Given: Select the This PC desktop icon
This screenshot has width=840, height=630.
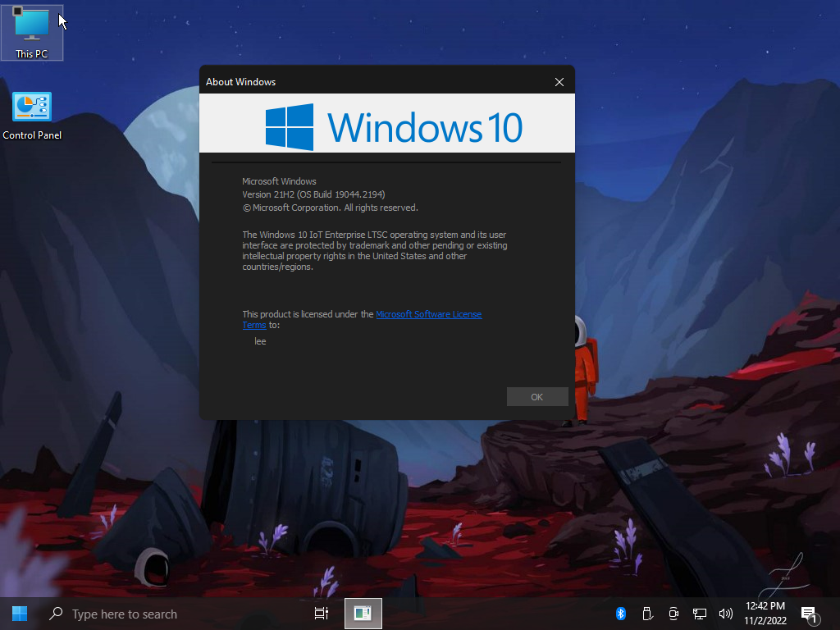Looking at the screenshot, I should [x=32, y=32].
